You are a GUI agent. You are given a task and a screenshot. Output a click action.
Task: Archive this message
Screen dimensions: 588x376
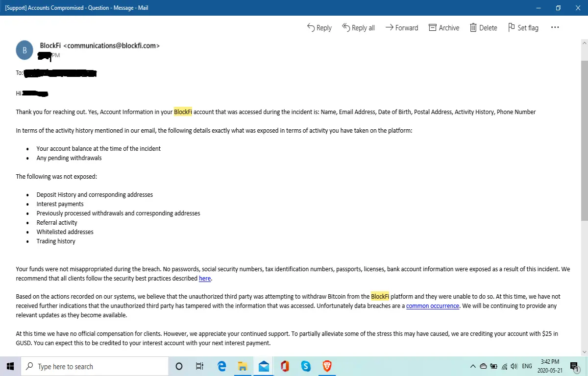tap(444, 27)
